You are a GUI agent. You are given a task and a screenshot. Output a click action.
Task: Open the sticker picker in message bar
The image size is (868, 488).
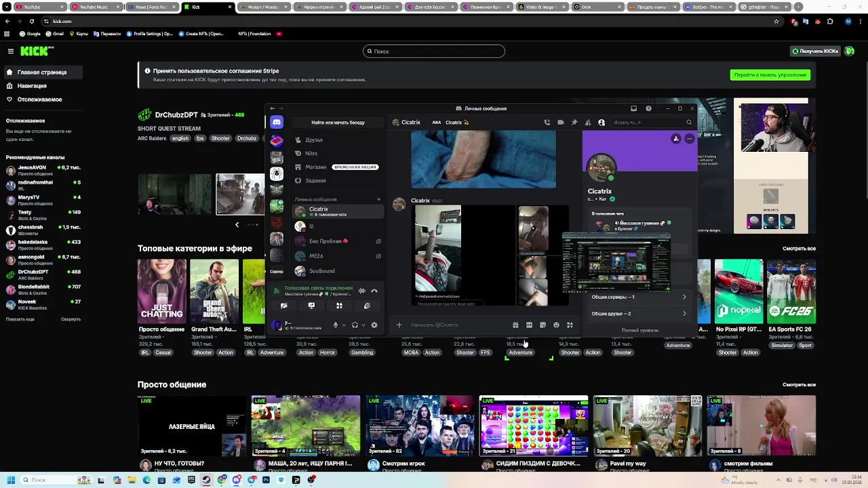point(542,325)
